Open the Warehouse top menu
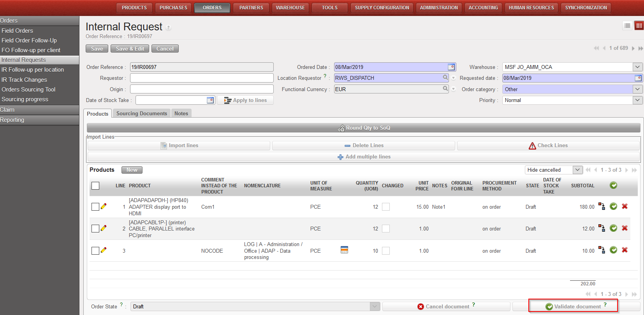The image size is (644, 315). (x=290, y=8)
